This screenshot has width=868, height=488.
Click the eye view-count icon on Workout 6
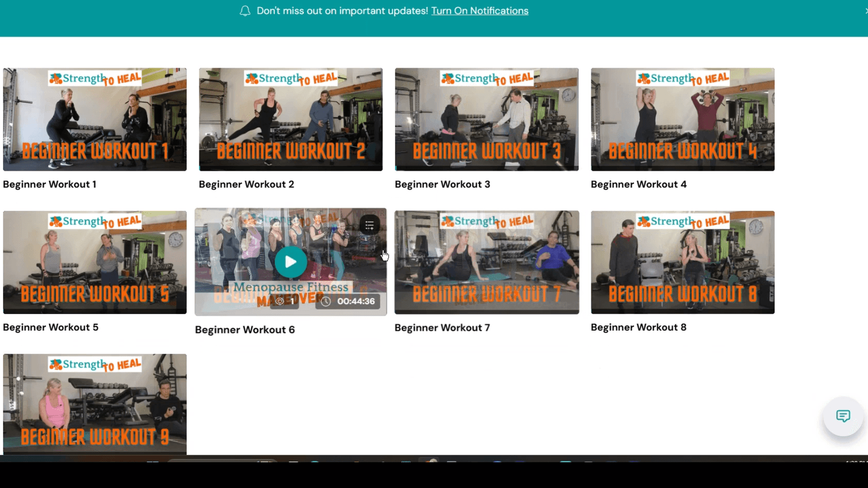point(280,301)
